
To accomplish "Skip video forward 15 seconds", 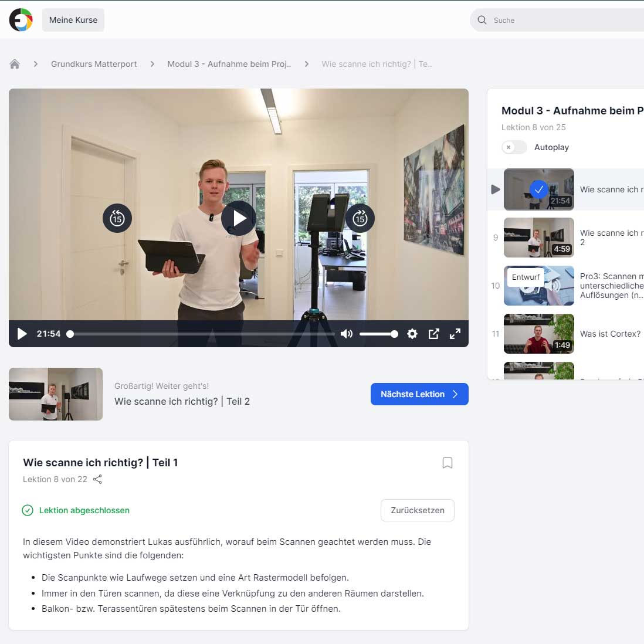I will click(x=360, y=218).
